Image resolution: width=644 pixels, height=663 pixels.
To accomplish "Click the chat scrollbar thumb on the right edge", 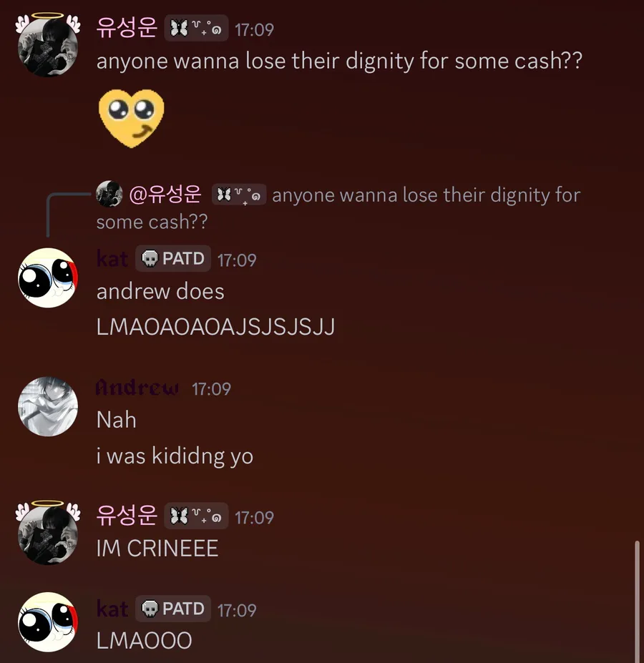I will 638,601.
